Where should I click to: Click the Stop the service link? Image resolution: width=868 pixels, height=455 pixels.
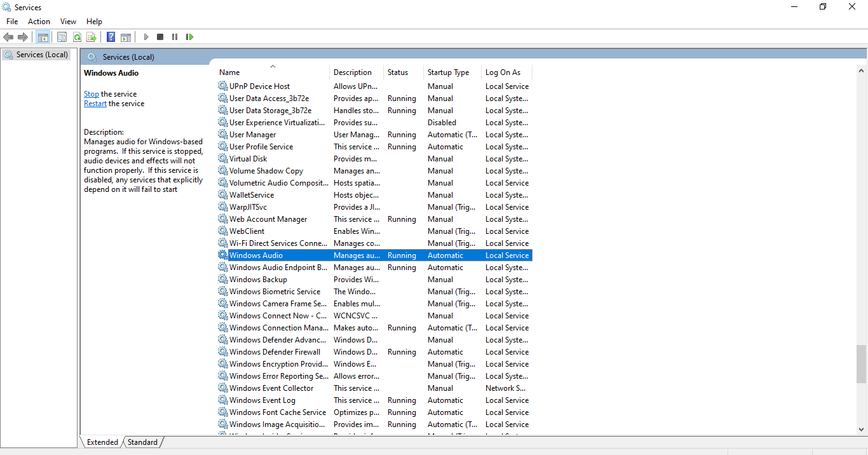[x=92, y=94]
